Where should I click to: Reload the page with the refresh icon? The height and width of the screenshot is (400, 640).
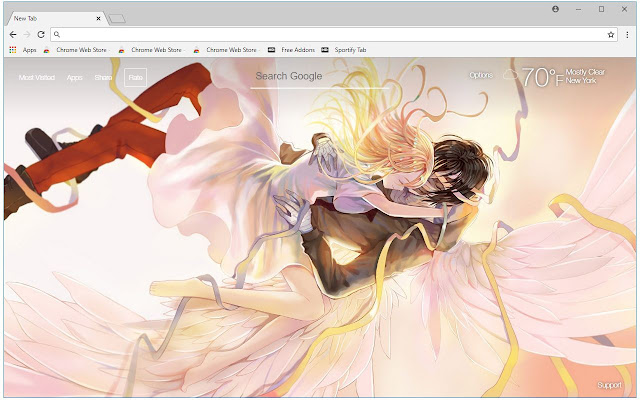point(41,35)
